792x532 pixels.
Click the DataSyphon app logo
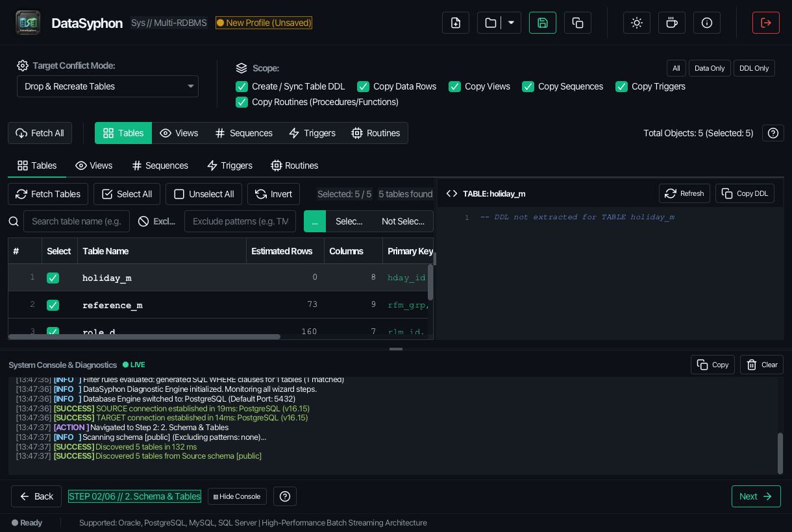click(x=28, y=23)
